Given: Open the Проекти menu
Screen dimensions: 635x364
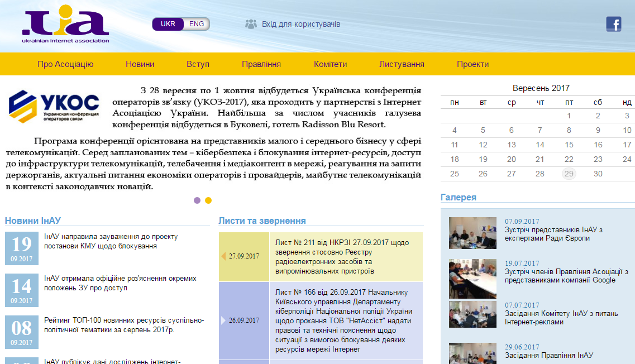Looking at the screenshot, I should 472,64.
